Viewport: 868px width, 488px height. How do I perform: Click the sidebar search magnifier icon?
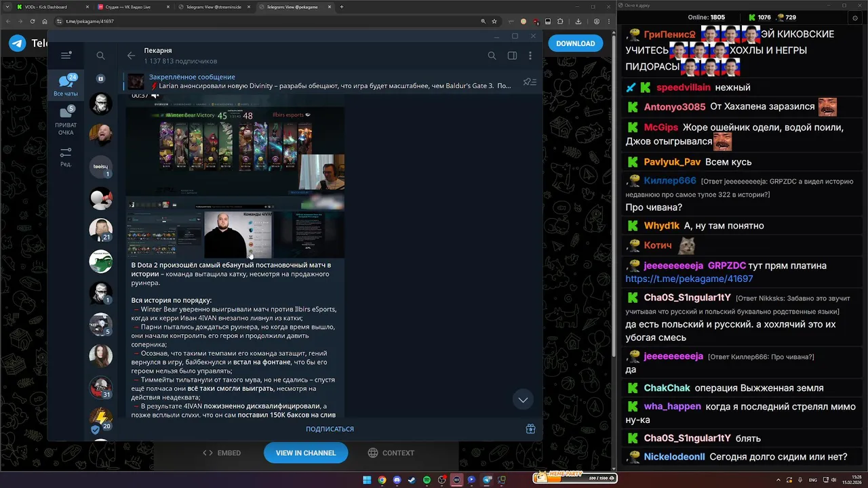point(100,56)
